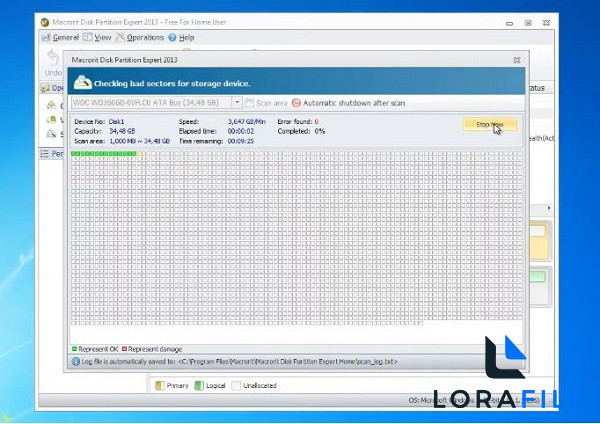Click the green Represent OK legend square

pyautogui.click(x=75, y=349)
